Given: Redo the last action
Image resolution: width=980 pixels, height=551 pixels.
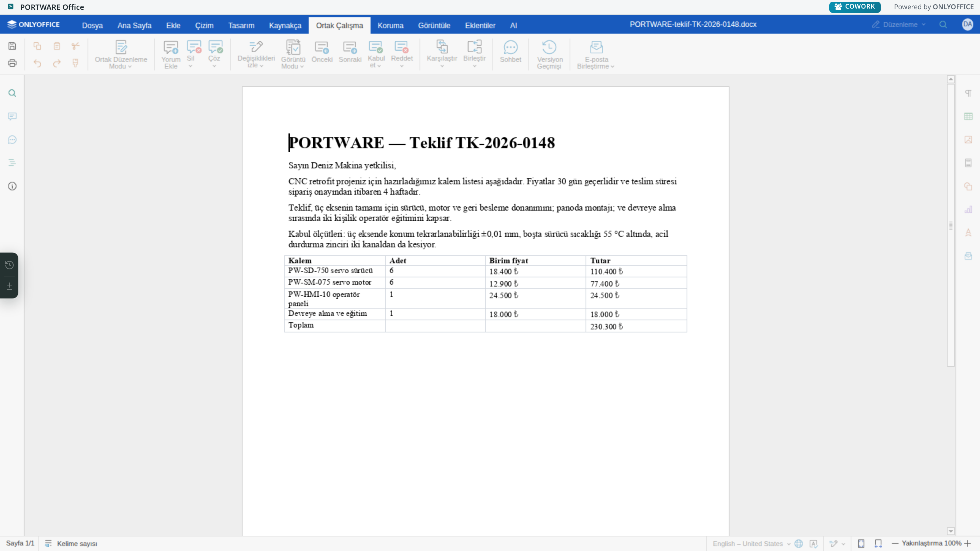Looking at the screenshot, I should tap(57, 63).
